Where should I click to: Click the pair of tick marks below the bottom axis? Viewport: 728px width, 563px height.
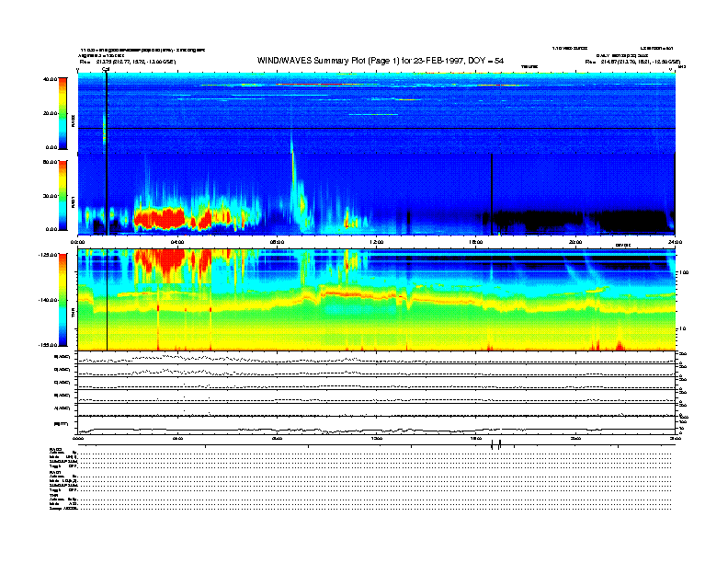[495, 444]
